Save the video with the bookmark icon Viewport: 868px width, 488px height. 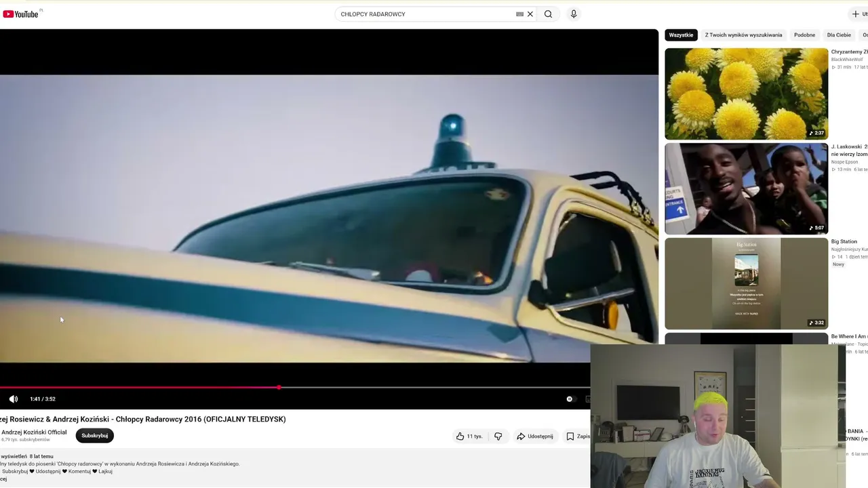tap(570, 436)
